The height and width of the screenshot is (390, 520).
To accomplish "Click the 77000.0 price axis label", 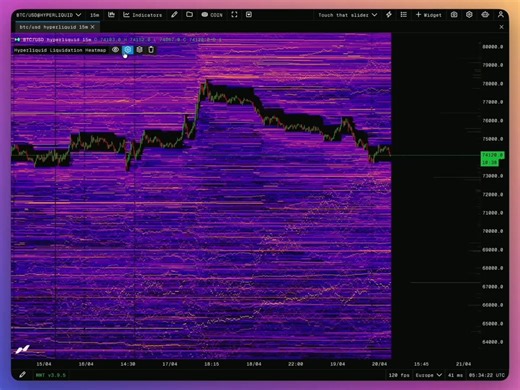I will tap(492, 102).
